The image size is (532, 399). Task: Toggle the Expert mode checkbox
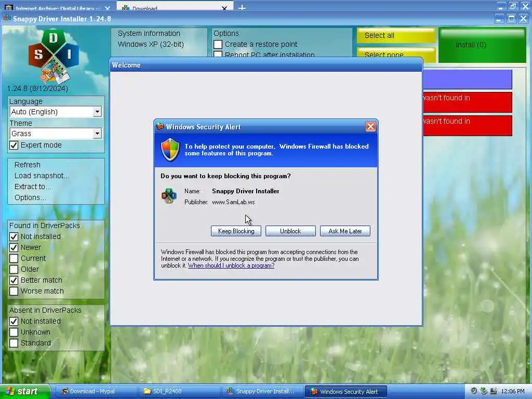click(14, 145)
